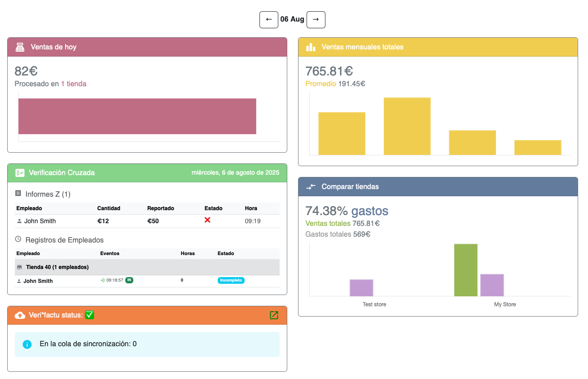Image resolution: width=588 pixels, height=379 pixels.
Task: Click the clock icon beside Registros de Empleados
Action: tap(18, 239)
